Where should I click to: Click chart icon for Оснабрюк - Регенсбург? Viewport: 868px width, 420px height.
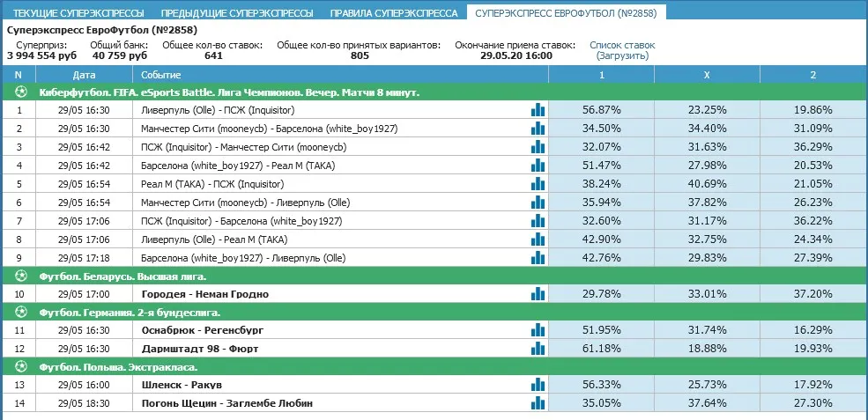click(x=538, y=330)
